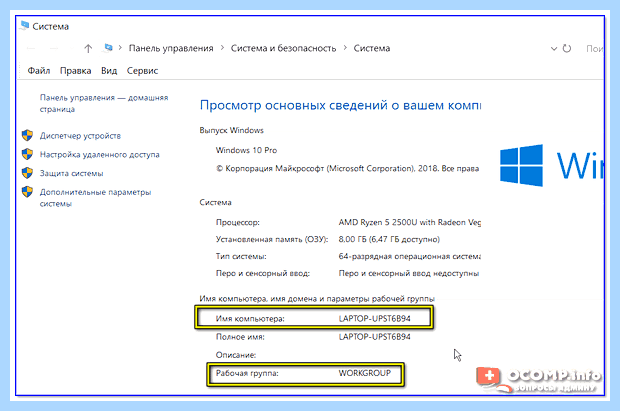Select the 8,00 ГБ memory value
The image size is (620, 411).
click(x=389, y=239)
